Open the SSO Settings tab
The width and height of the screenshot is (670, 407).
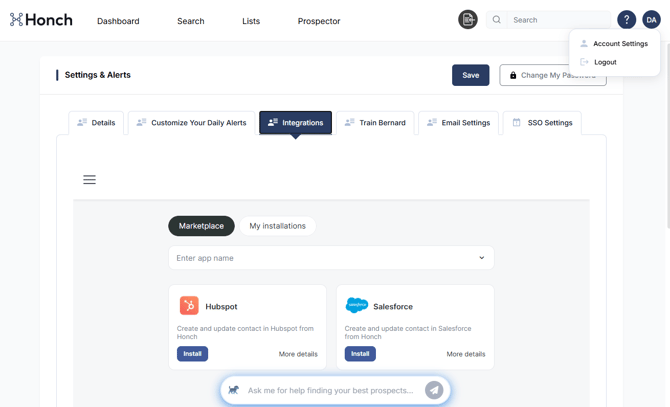click(542, 123)
